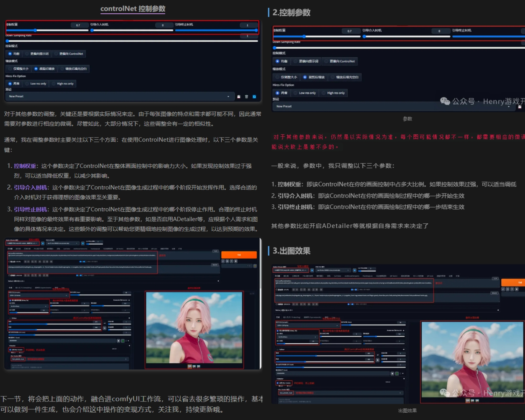
Task: Refresh VAE list icon in left lower screenshot
Action: click(x=83, y=243)
